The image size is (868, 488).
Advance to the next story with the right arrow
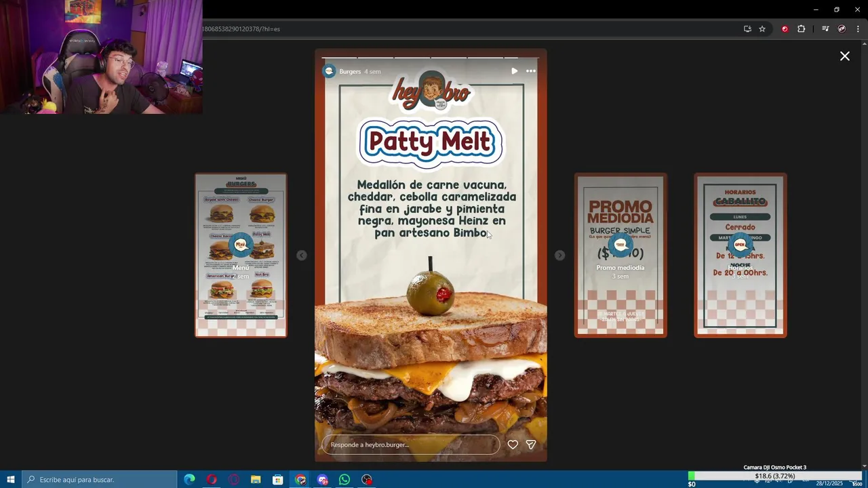pos(559,256)
